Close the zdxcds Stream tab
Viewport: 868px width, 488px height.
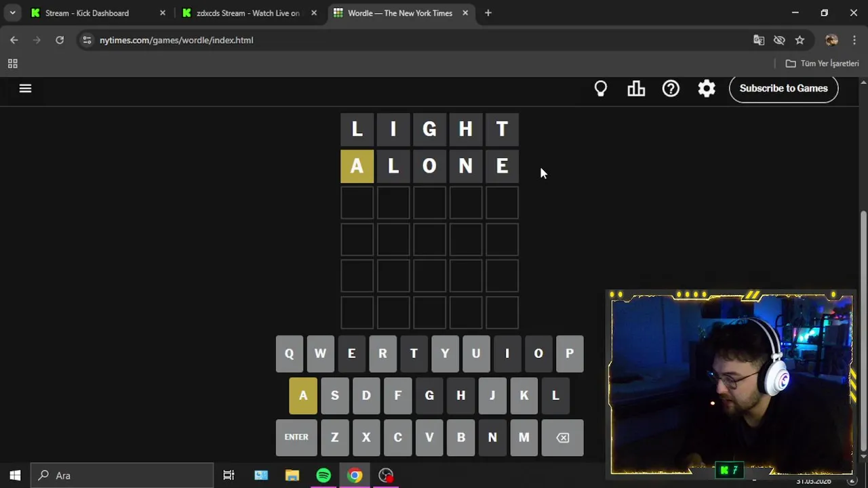click(x=313, y=13)
